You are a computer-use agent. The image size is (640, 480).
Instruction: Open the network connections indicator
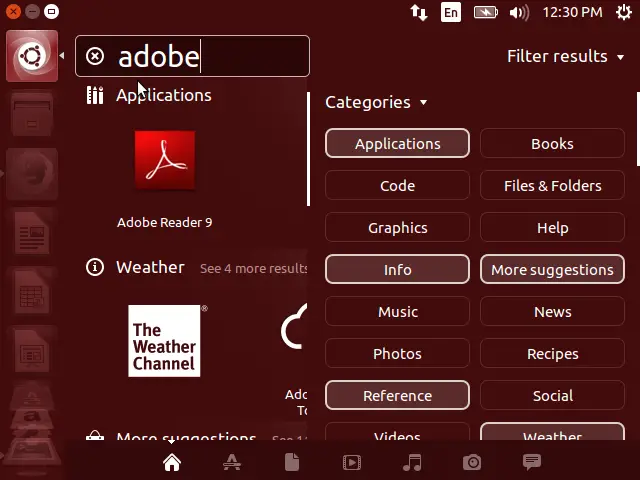tap(419, 12)
